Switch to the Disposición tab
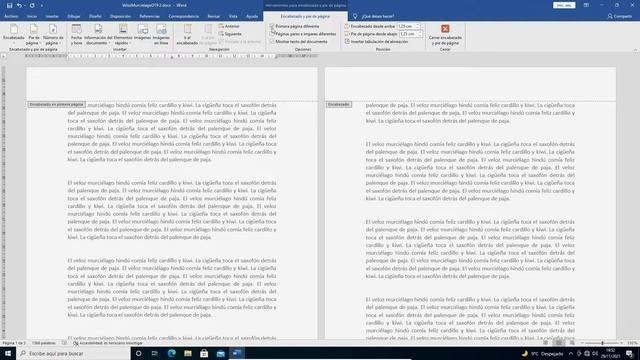The height and width of the screenshot is (360, 640). coord(120,16)
